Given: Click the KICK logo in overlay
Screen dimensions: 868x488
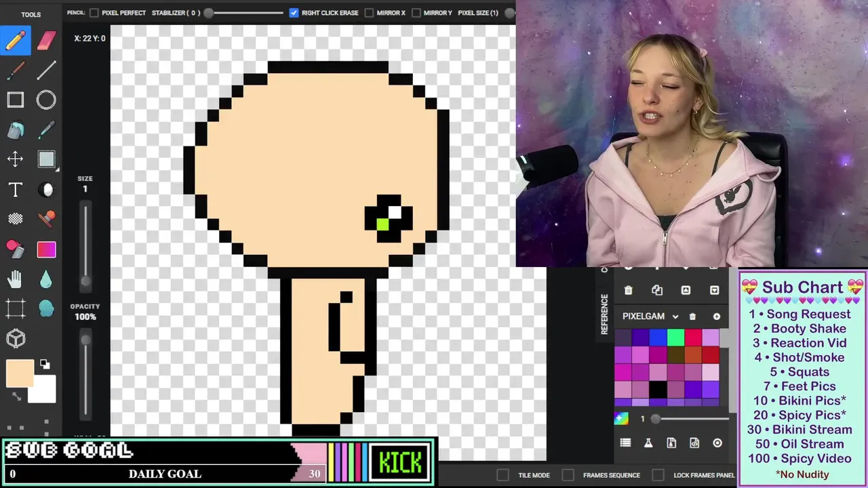Looking at the screenshot, I should (400, 462).
